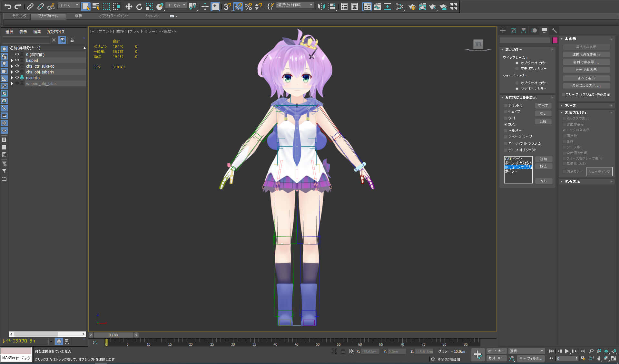Click the キー フィルタ button

click(531, 358)
